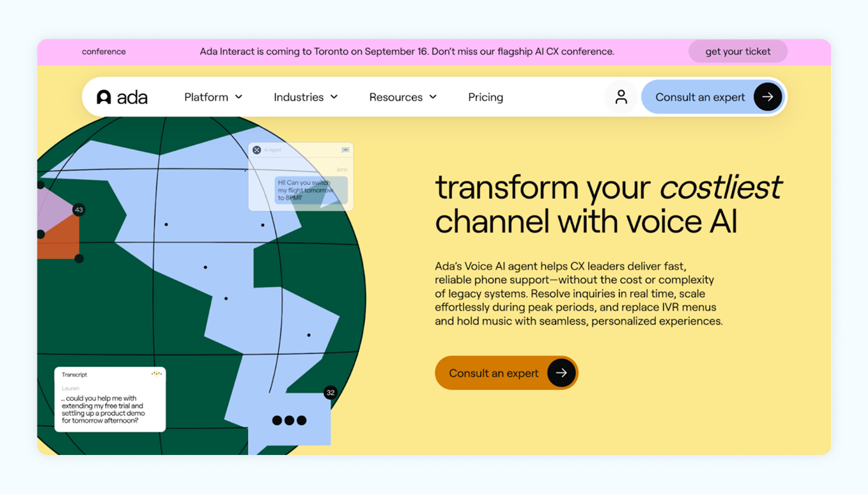Open the Platform menu

[213, 97]
